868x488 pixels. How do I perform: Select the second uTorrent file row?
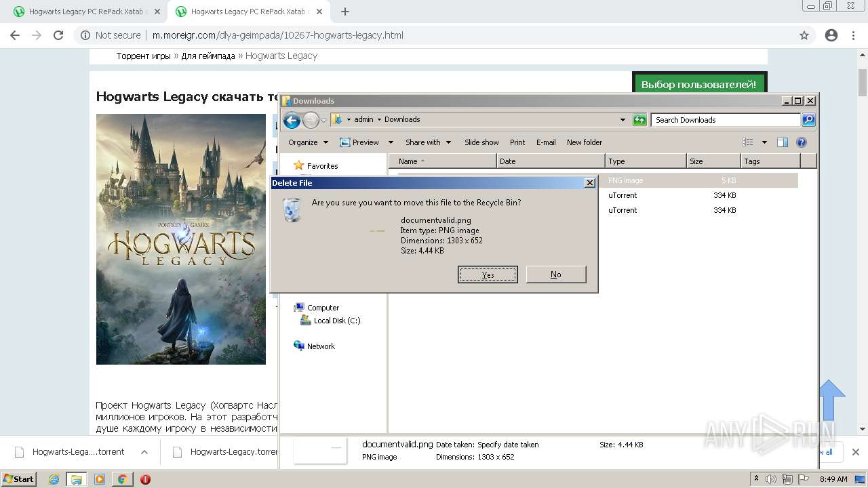[x=698, y=210]
